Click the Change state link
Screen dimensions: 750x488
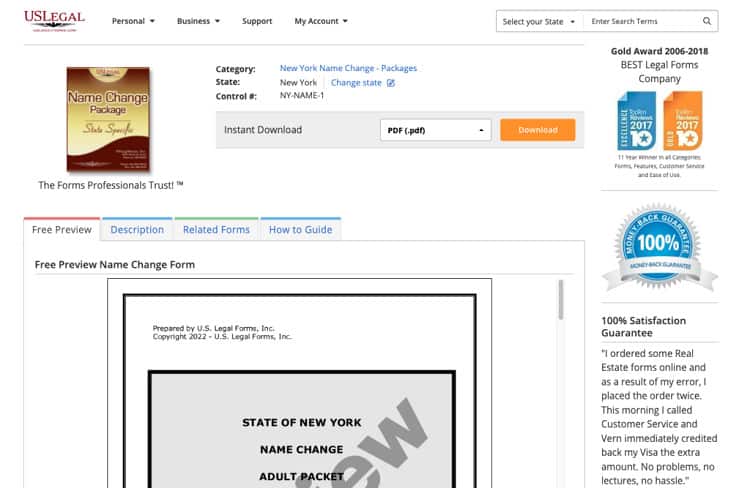click(x=356, y=83)
